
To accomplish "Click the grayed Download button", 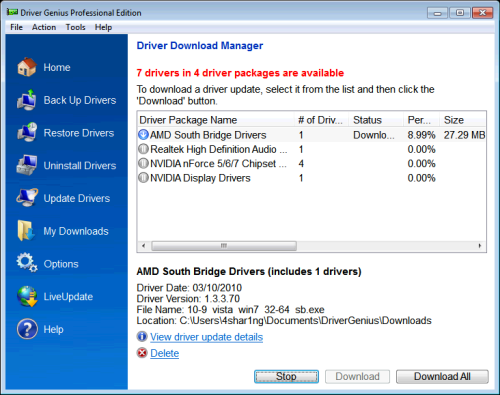I will pos(357,376).
